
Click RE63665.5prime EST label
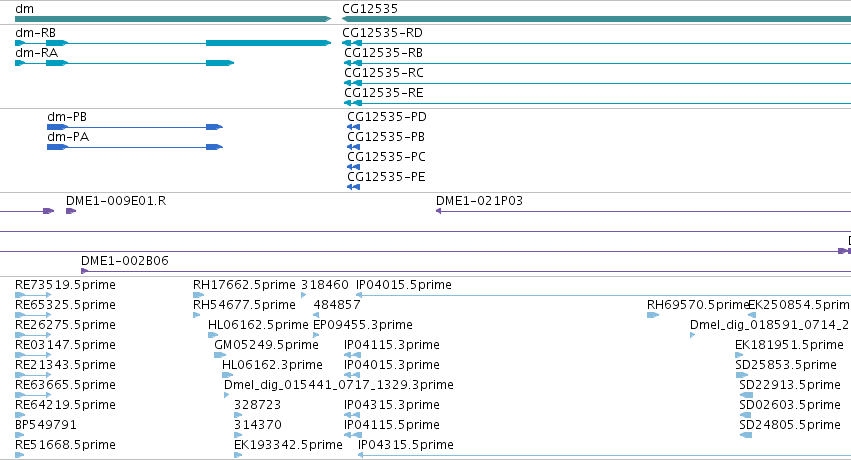coord(65,385)
